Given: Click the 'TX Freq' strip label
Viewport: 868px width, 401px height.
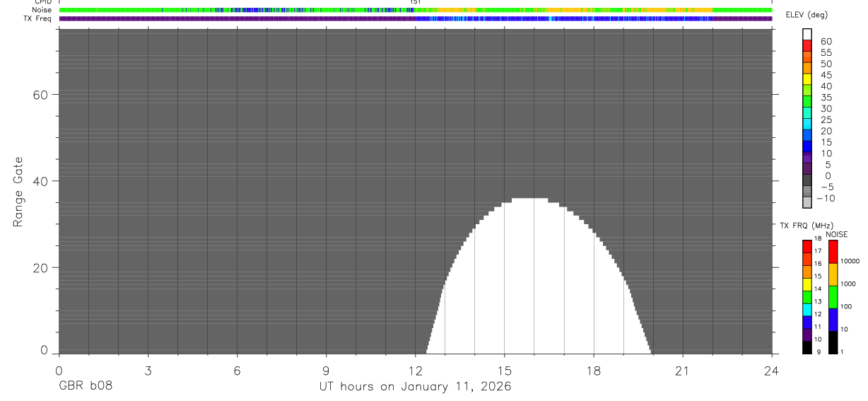Looking at the screenshot, I should [x=37, y=18].
